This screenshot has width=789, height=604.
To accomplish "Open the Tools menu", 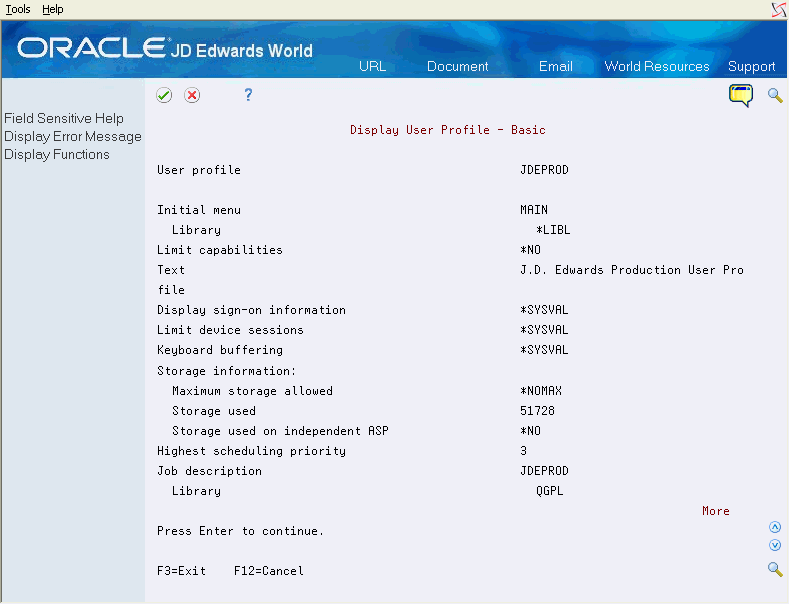I will tap(18, 9).
